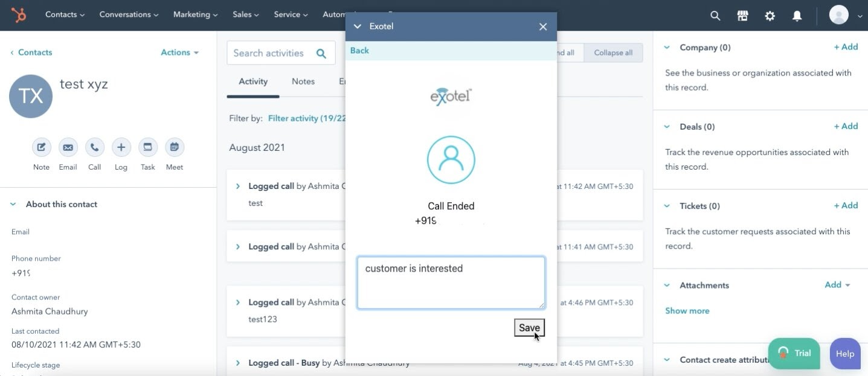Open the Contacts menu

click(65, 14)
